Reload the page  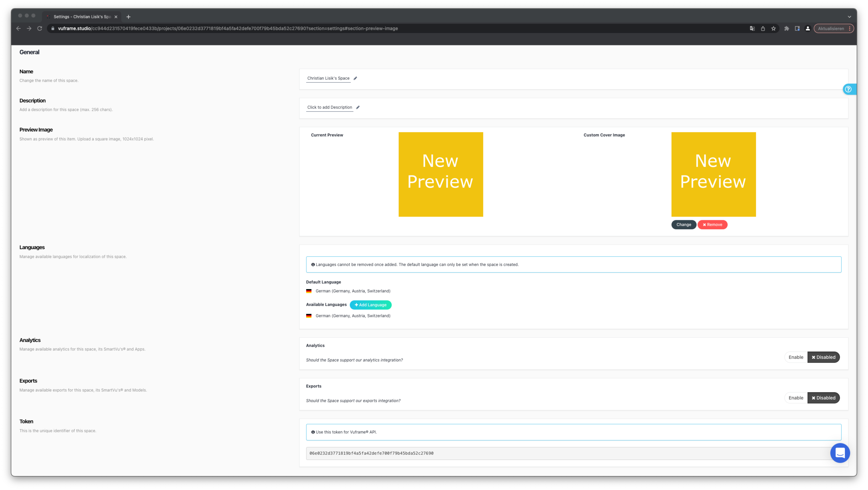40,29
